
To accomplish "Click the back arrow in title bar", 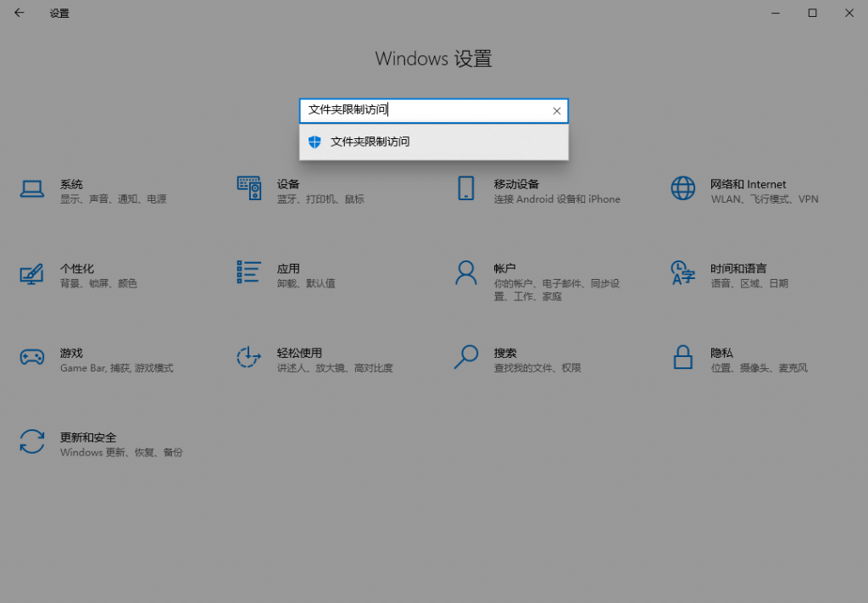I will [x=19, y=13].
